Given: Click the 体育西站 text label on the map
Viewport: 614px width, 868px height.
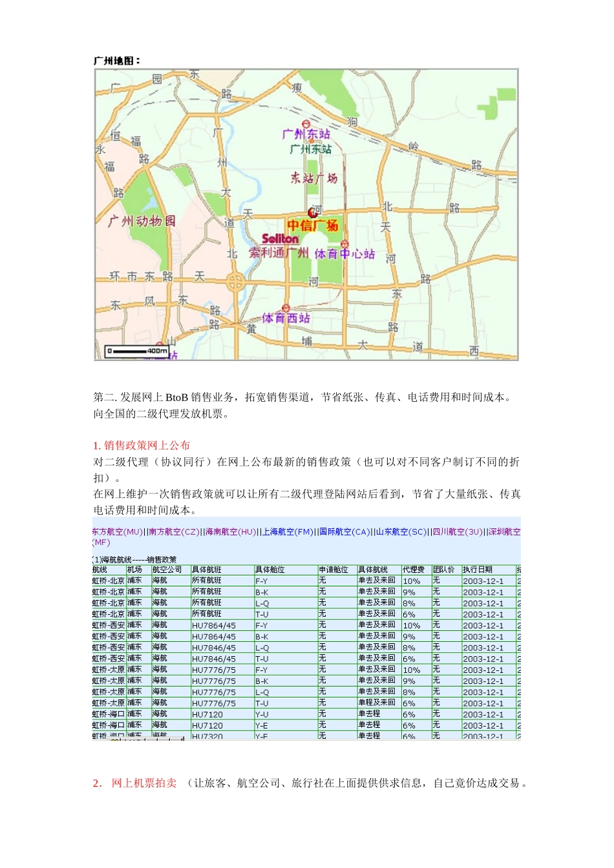Looking at the screenshot, I should (x=286, y=318).
